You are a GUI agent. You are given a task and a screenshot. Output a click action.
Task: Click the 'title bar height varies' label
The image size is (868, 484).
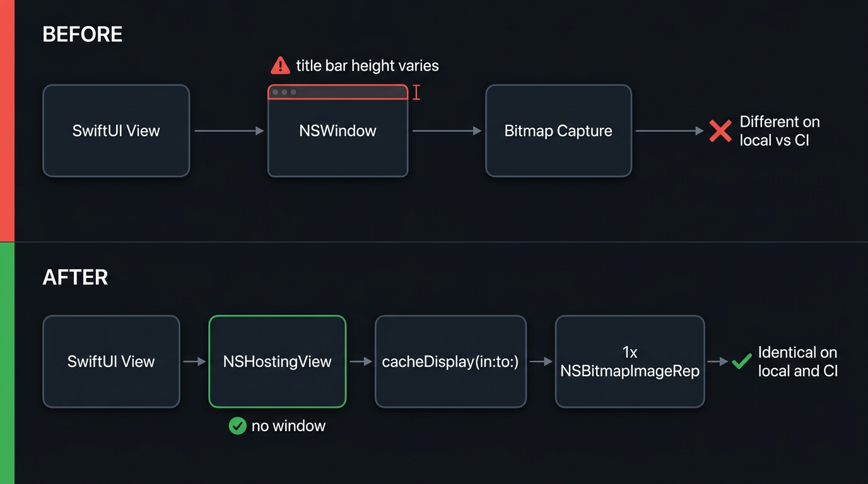click(367, 66)
